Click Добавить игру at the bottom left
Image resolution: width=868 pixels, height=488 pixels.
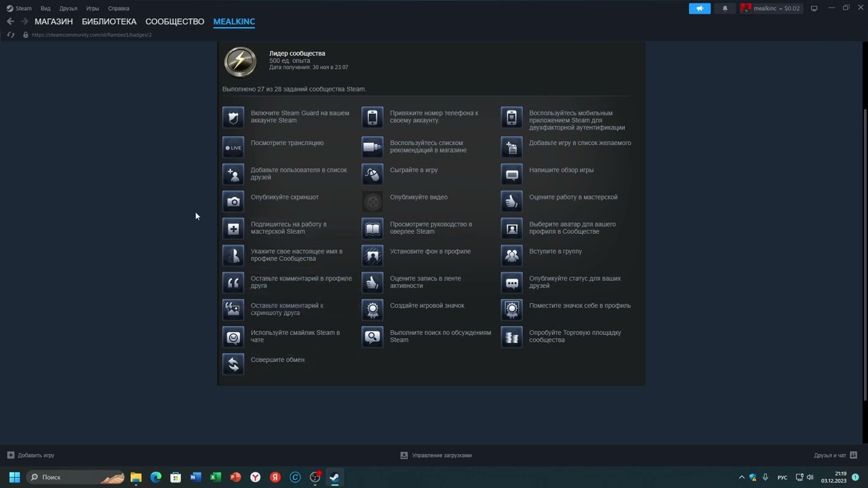click(x=31, y=455)
